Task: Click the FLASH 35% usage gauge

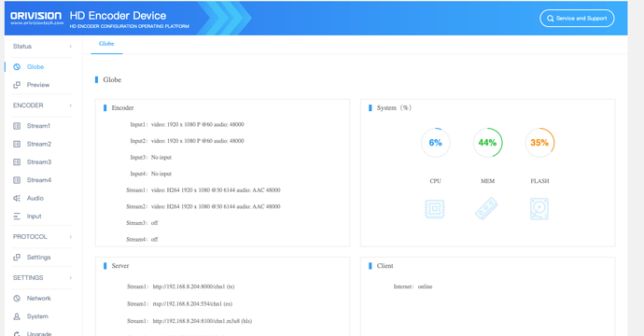Action: point(539,143)
